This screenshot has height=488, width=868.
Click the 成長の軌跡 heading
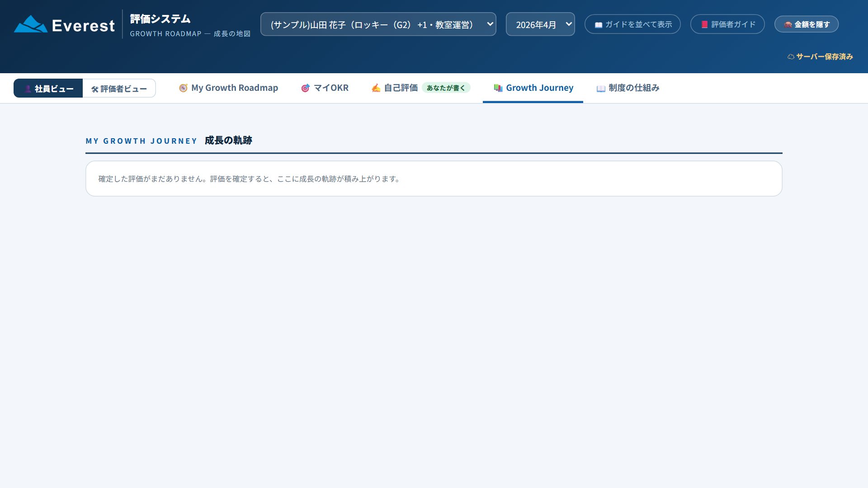228,141
